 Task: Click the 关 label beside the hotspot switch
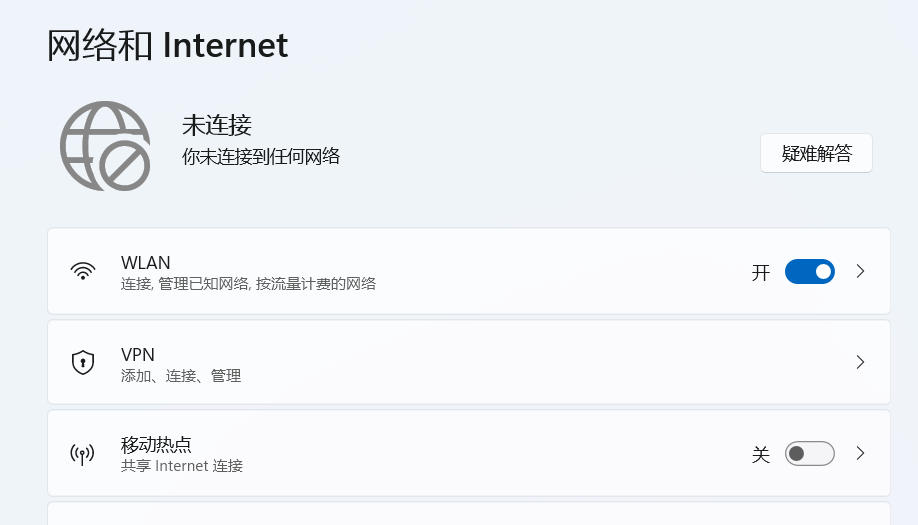761,455
